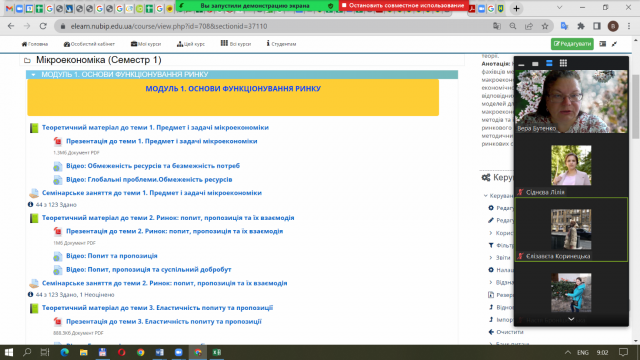Screen dimensions: 640x360
Task: Expand the Керування курсом tree node
Action: [x=486, y=196]
